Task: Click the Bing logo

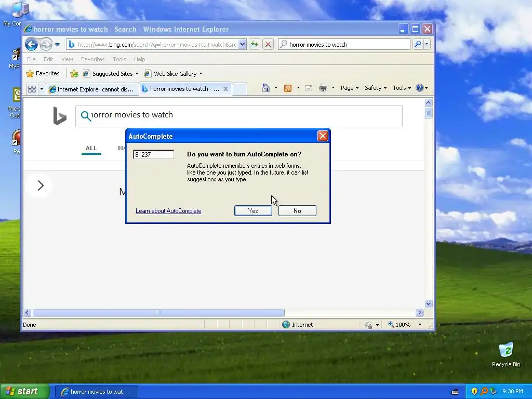Action: click(60, 116)
